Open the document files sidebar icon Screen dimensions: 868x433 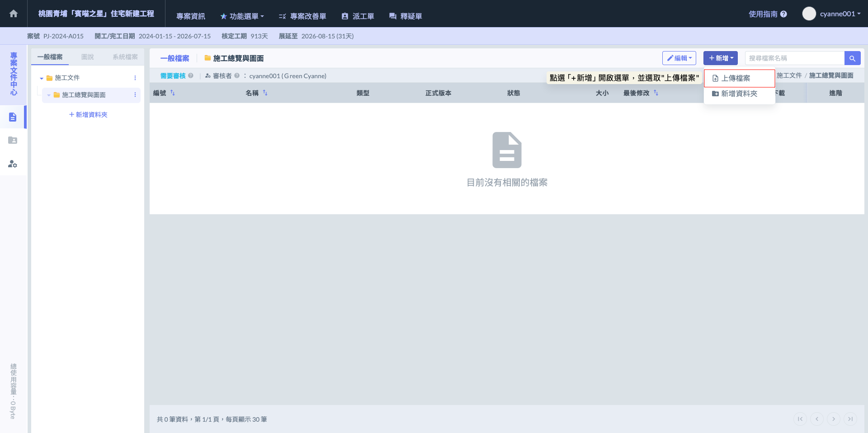13,117
